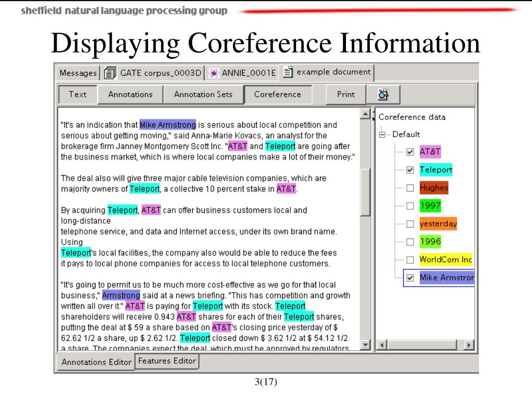Click the red Hughes chain label

(434, 188)
